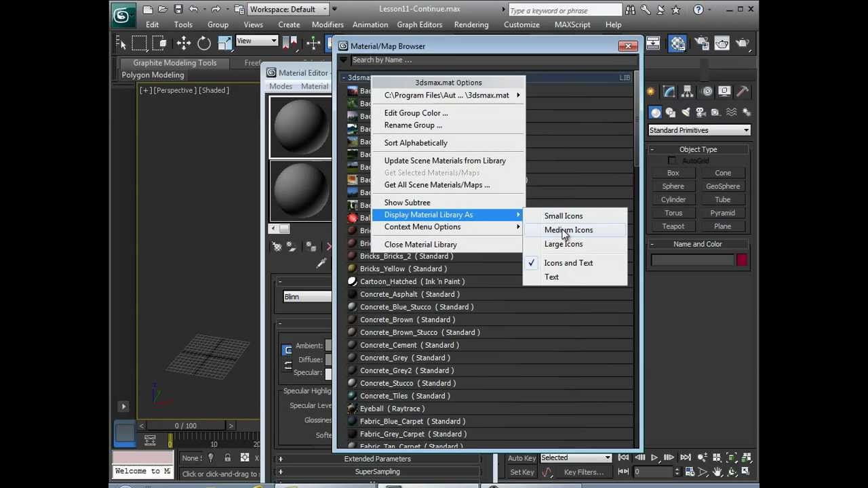The image size is (868, 488).
Task: Open the Context Menu Options submenu
Action: click(x=448, y=227)
